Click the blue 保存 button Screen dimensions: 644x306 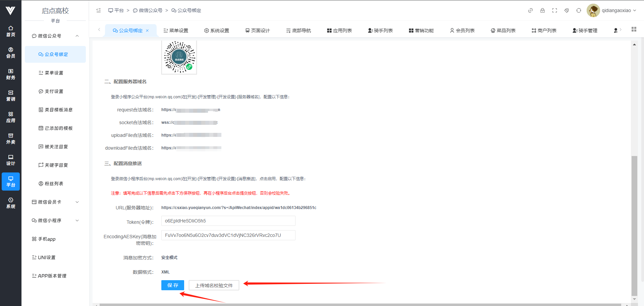click(x=173, y=285)
